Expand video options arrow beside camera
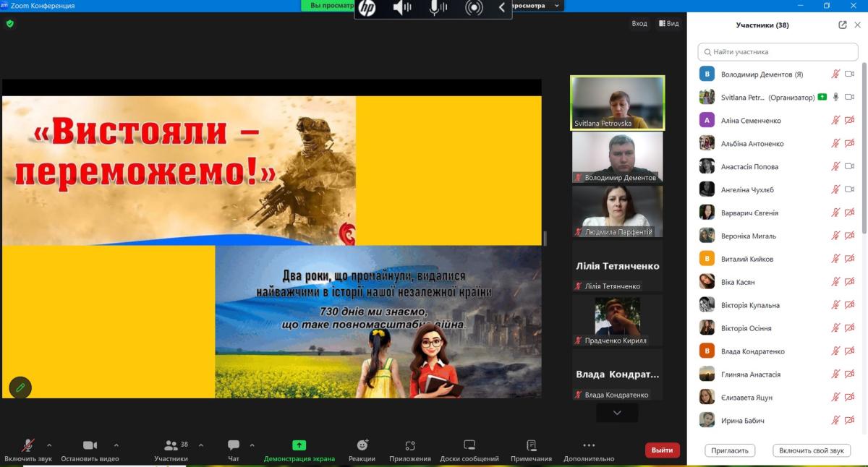Image resolution: width=868 pixels, height=467 pixels. 116,445
